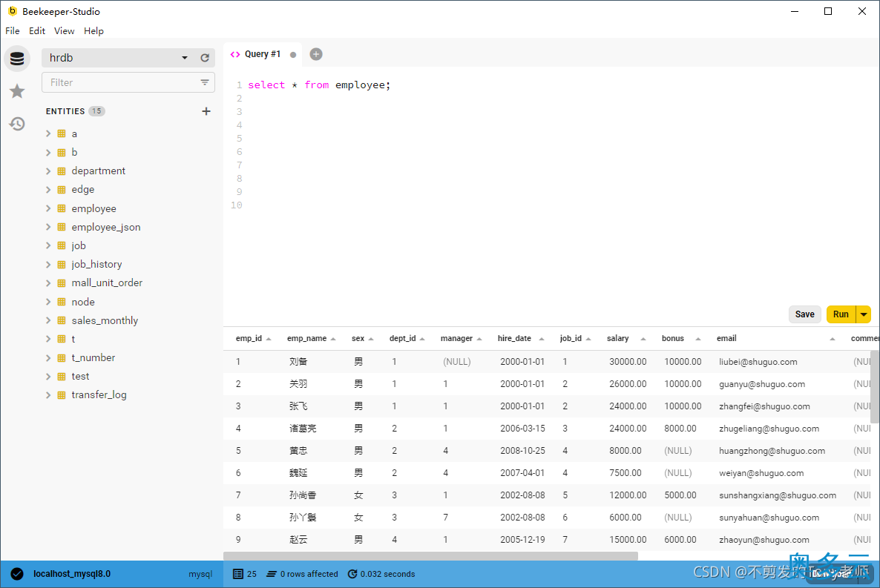Select the test table
Viewport: 880px width, 588px height.
click(80, 377)
